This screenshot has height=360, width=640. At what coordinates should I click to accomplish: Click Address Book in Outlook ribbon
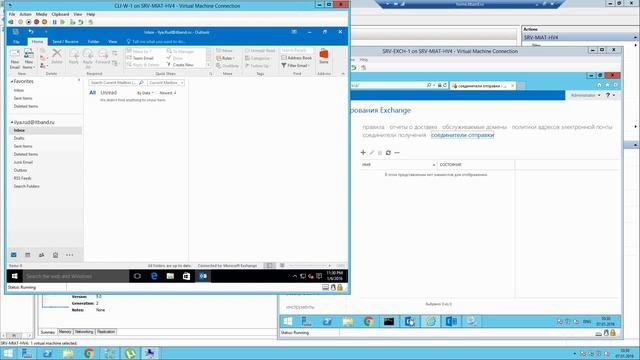(x=297, y=58)
